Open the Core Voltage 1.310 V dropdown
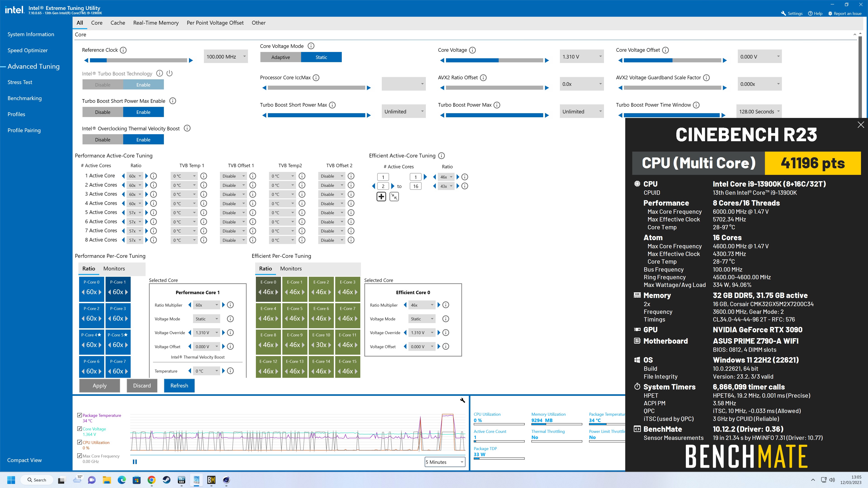This screenshot has height=488, width=868. 582,56
